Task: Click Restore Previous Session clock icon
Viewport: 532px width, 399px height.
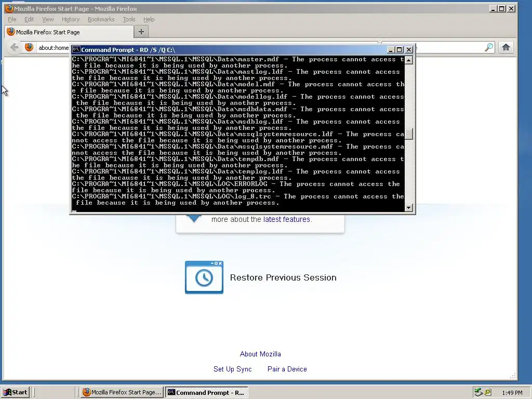Action: [204, 277]
